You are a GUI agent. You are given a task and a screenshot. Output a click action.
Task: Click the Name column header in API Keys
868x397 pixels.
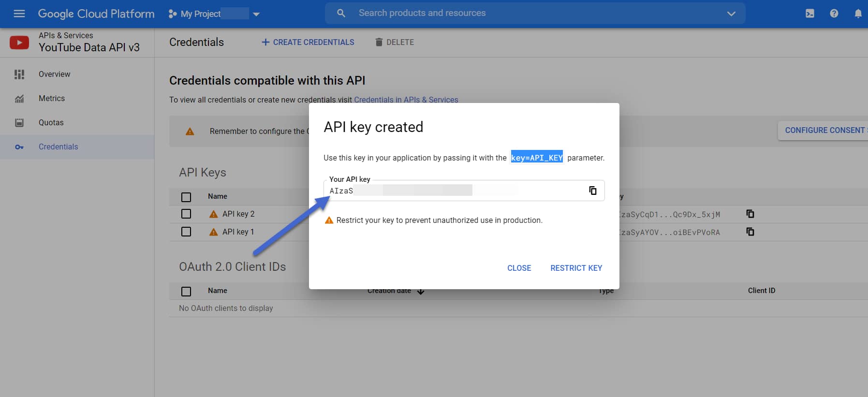pyautogui.click(x=218, y=196)
